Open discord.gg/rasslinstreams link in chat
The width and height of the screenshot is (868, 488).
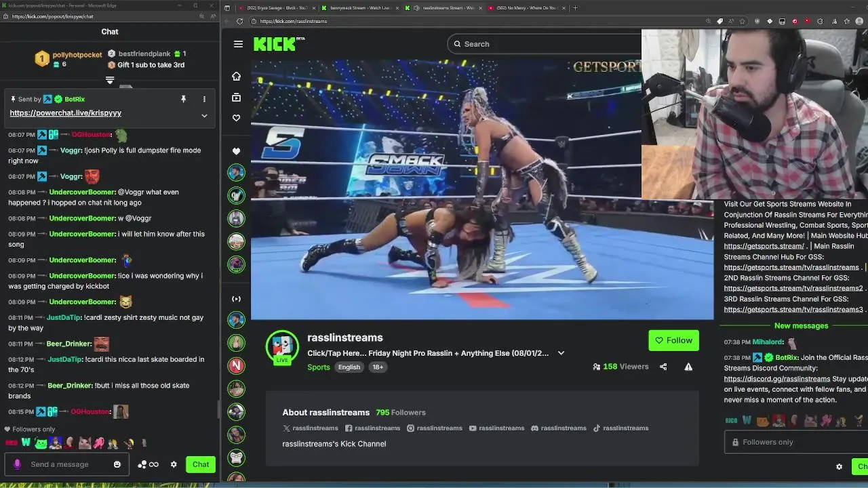pyautogui.click(x=777, y=379)
